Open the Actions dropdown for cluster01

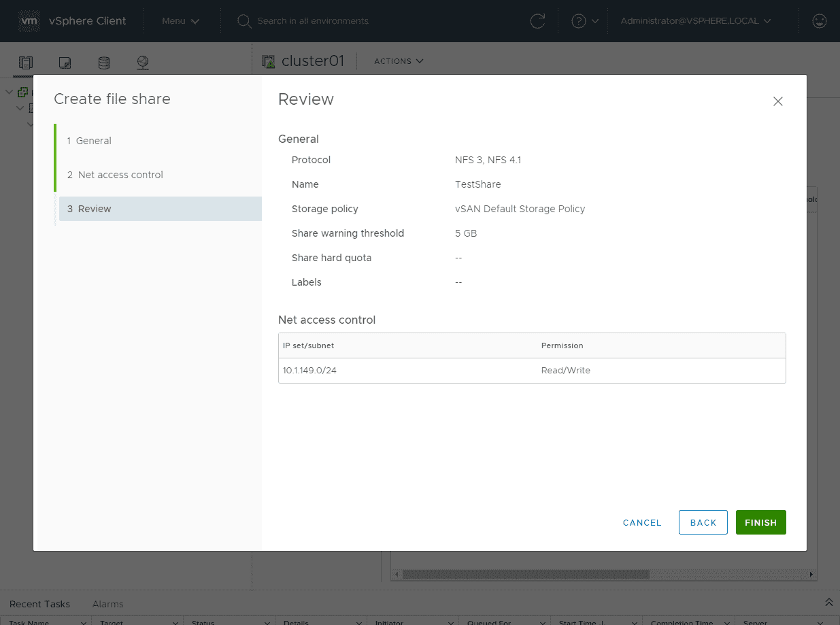click(x=398, y=61)
